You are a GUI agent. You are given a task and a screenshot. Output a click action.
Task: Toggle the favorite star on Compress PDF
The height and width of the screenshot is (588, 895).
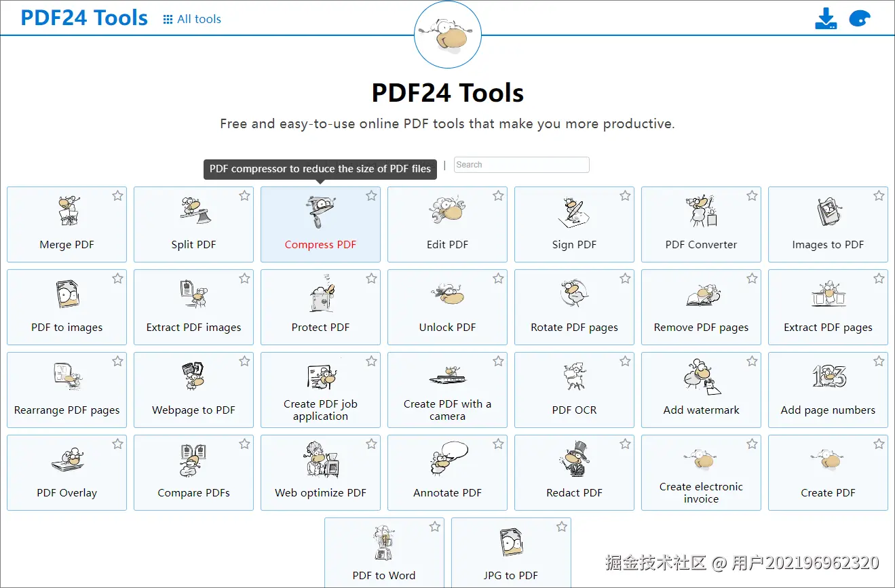click(371, 195)
